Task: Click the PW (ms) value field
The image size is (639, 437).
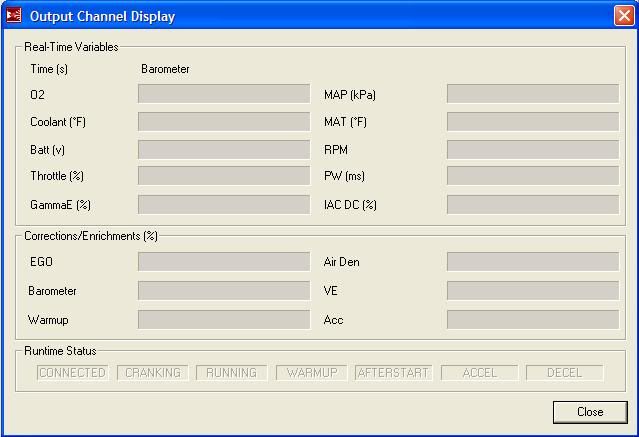Action: tap(533, 175)
